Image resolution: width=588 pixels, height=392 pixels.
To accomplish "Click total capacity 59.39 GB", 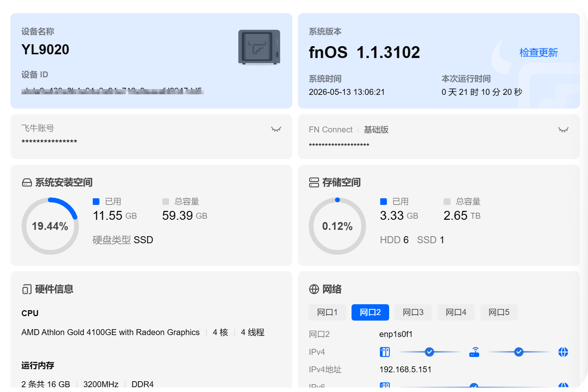I will coord(185,216).
